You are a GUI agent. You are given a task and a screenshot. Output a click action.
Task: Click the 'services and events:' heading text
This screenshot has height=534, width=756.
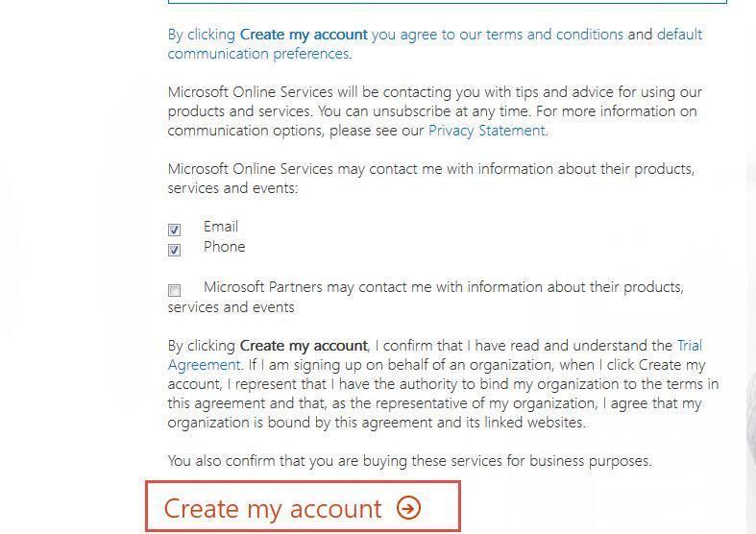232,188
